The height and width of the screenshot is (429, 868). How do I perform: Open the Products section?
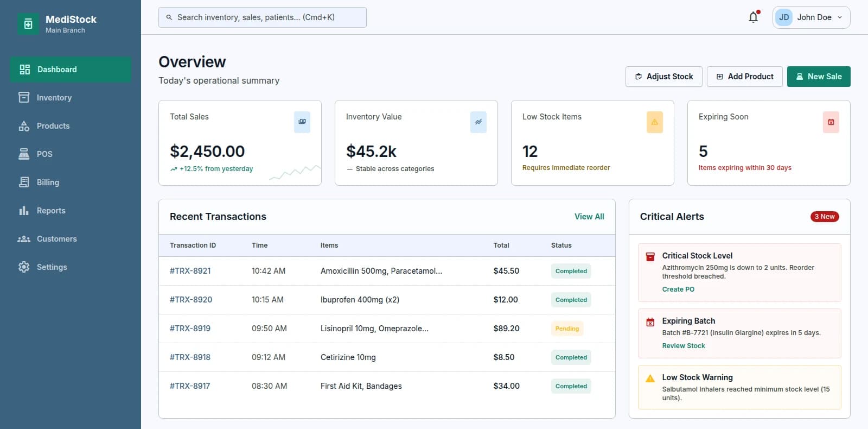(71, 126)
